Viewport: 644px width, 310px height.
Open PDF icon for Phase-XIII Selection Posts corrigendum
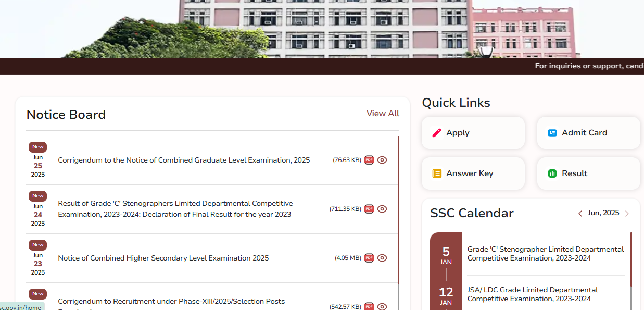[x=369, y=306]
